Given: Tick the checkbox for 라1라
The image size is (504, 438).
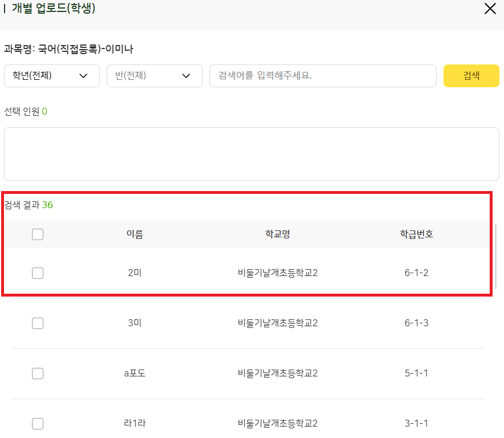Looking at the screenshot, I should [x=38, y=424].
